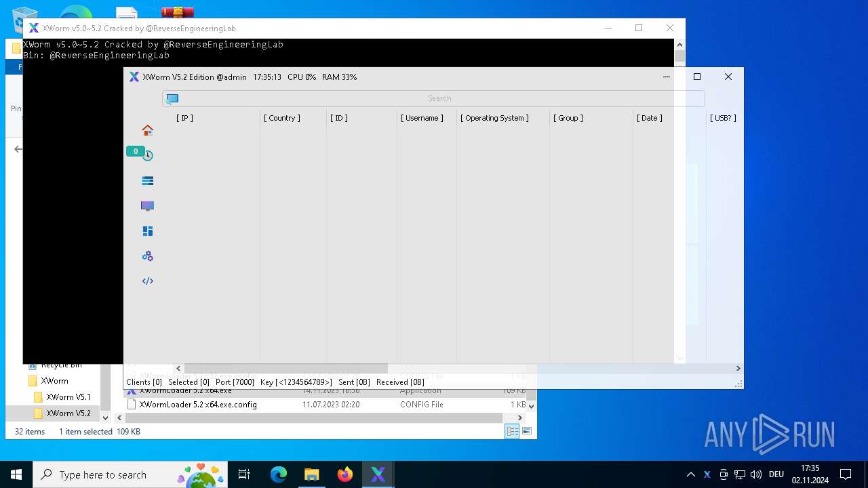Select XWormLoader 5.2 x64.exe.config file
Viewport: 868px width, 488px height.
(x=198, y=405)
